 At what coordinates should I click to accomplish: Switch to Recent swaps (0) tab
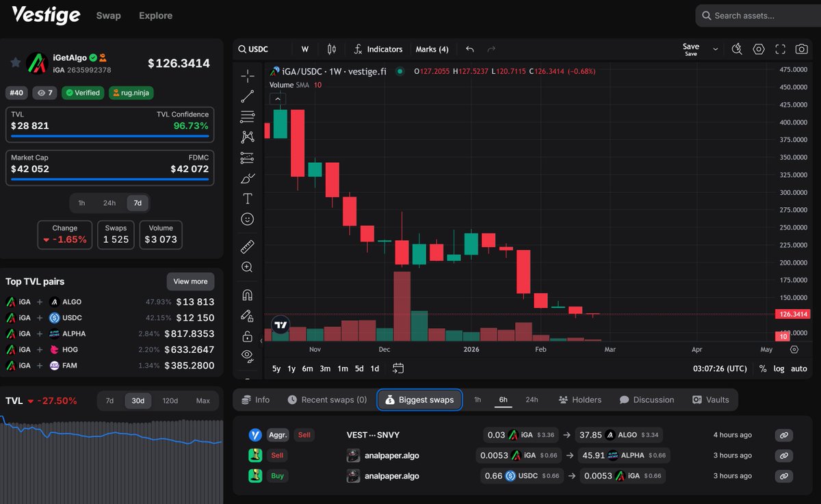tap(327, 400)
